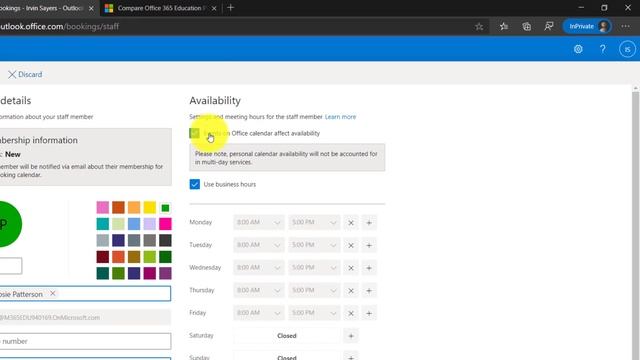Pick the magenta color swatch

pyautogui.click(x=165, y=224)
